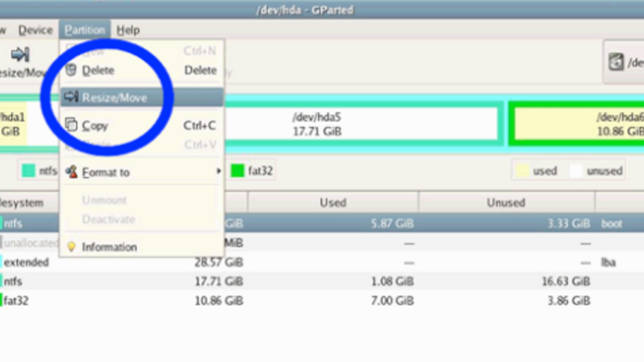
Task: Choose Copy from the Partition menu
Action: [x=141, y=125]
